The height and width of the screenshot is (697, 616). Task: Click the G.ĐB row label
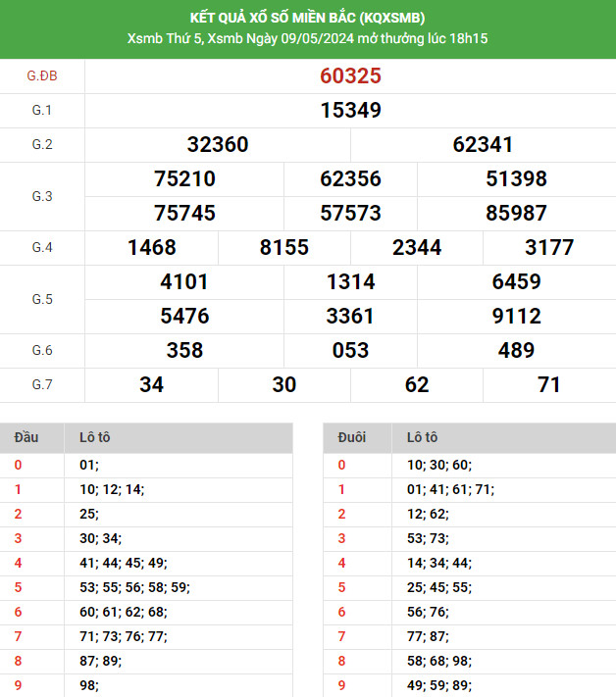pos(42,75)
